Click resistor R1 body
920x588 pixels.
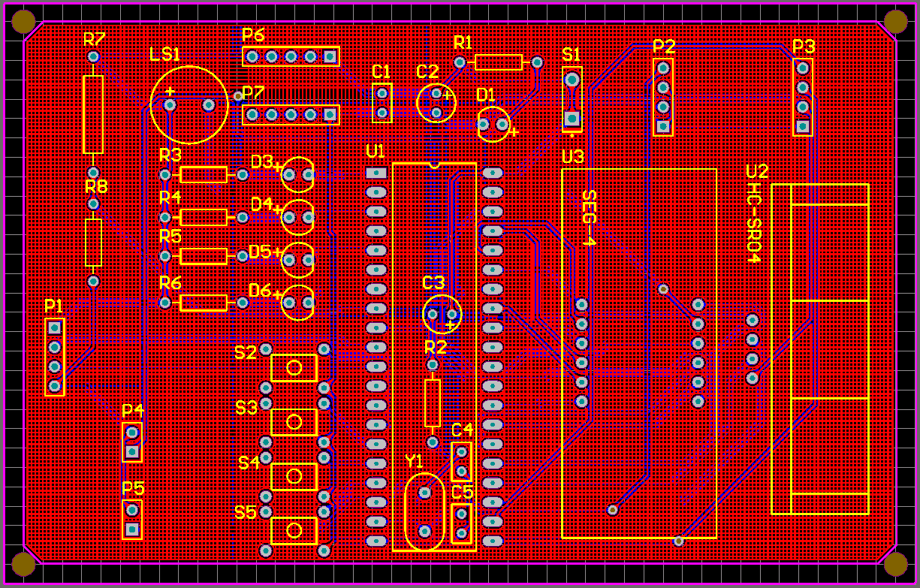499,62
